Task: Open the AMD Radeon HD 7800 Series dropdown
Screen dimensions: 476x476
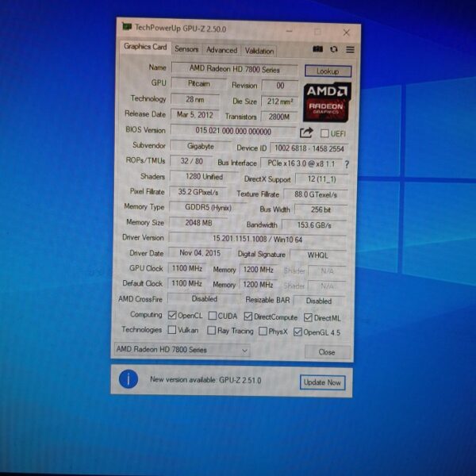Action: 182,350
